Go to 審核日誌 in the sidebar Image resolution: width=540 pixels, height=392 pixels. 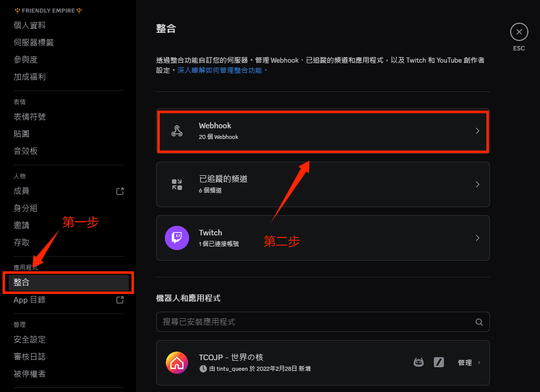(30, 357)
